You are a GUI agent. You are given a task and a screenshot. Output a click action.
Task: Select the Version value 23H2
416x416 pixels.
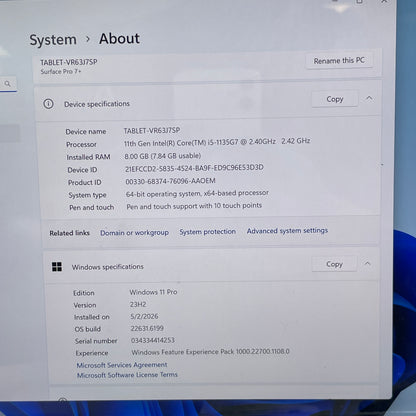coord(138,304)
